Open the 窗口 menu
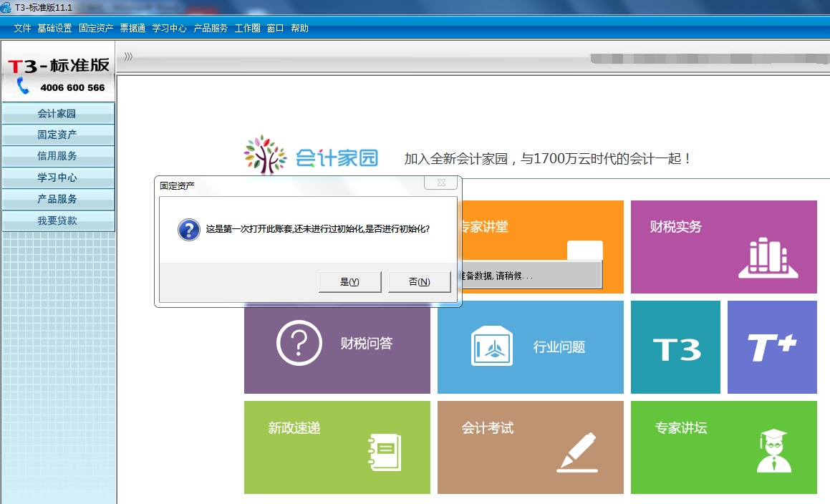This screenshot has width=830, height=504. [275, 28]
